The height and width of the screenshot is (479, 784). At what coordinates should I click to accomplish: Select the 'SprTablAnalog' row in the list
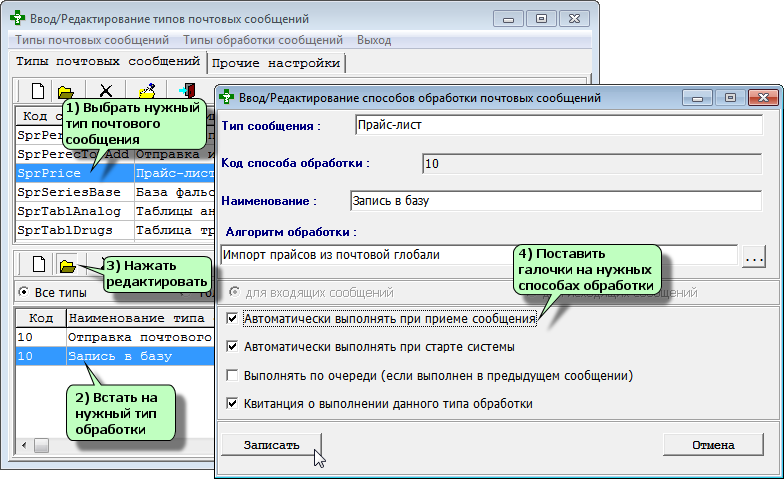tap(70, 211)
